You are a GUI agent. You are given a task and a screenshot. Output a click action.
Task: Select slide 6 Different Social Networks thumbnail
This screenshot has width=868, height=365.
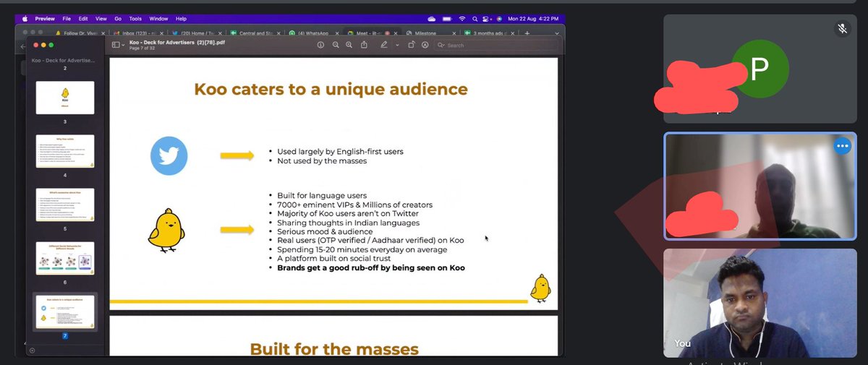[x=65, y=258]
